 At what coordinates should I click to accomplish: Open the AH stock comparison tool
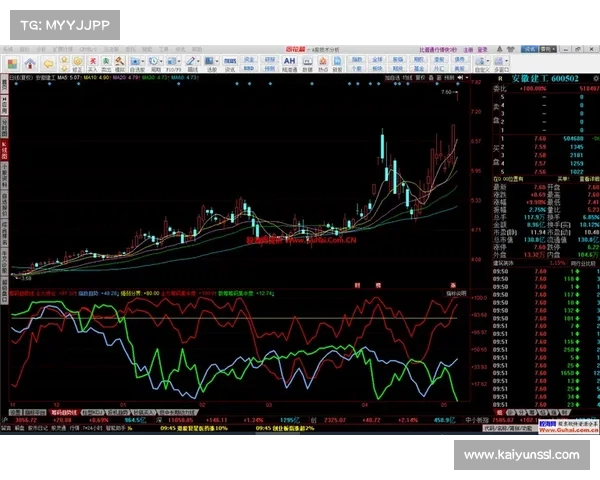[x=288, y=61]
